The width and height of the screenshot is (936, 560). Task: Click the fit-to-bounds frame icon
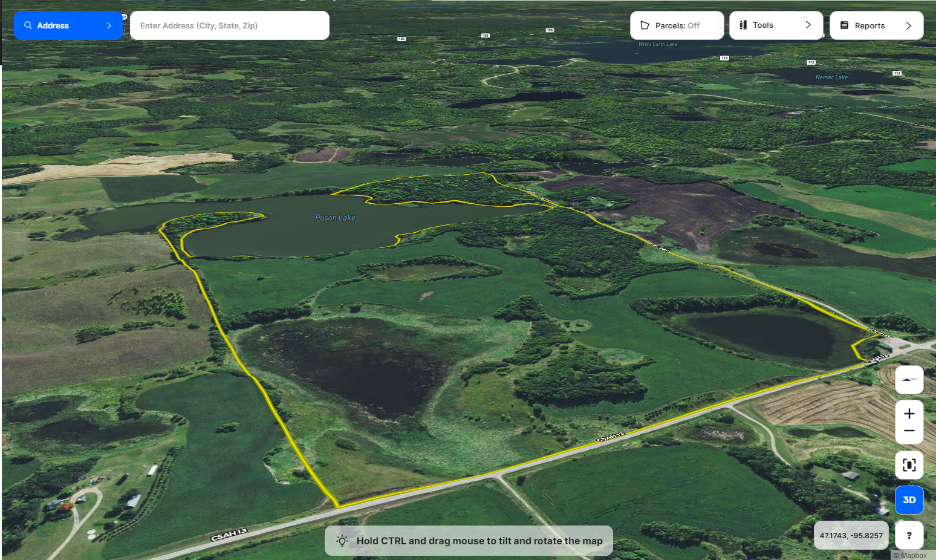pyautogui.click(x=909, y=465)
